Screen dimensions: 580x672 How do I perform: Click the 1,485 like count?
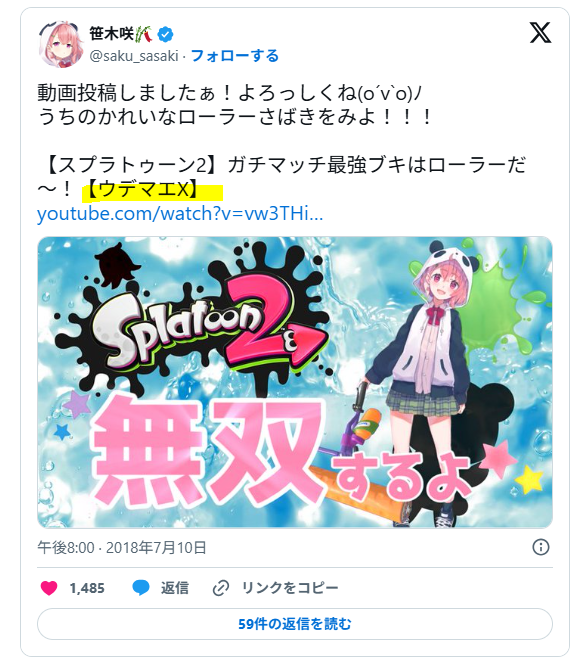[87, 588]
